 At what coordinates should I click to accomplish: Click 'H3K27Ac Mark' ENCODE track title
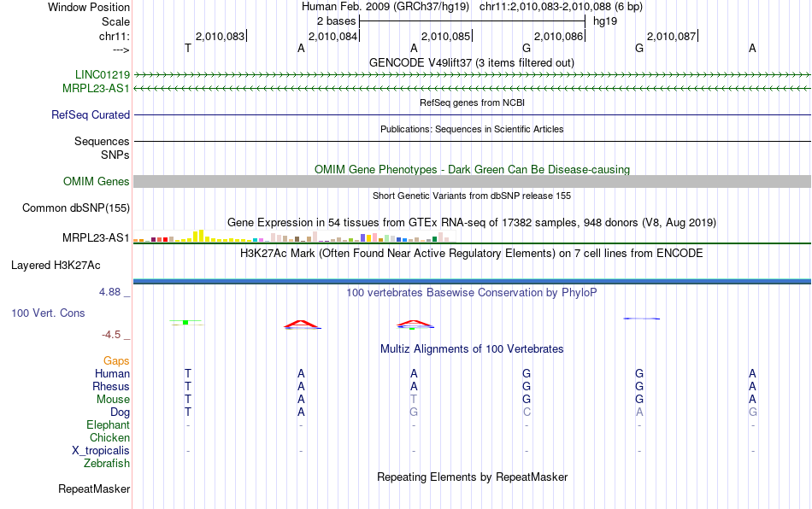pos(472,253)
